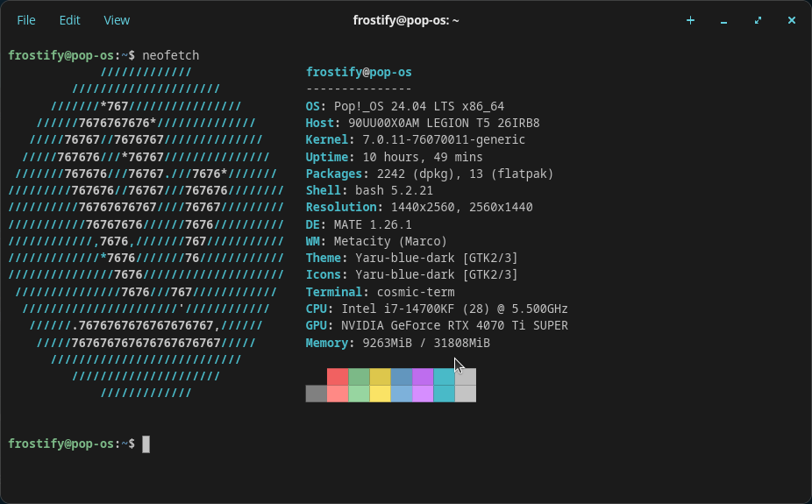The height and width of the screenshot is (504, 812).
Task: Click the Host line LEGION T5 26IRB8
Action: (x=423, y=124)
